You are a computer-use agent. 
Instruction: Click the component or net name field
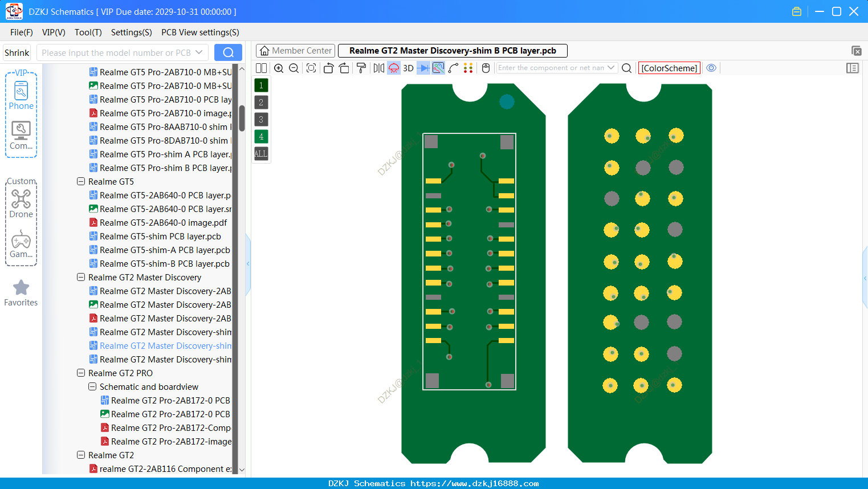[x=551, y=68]
